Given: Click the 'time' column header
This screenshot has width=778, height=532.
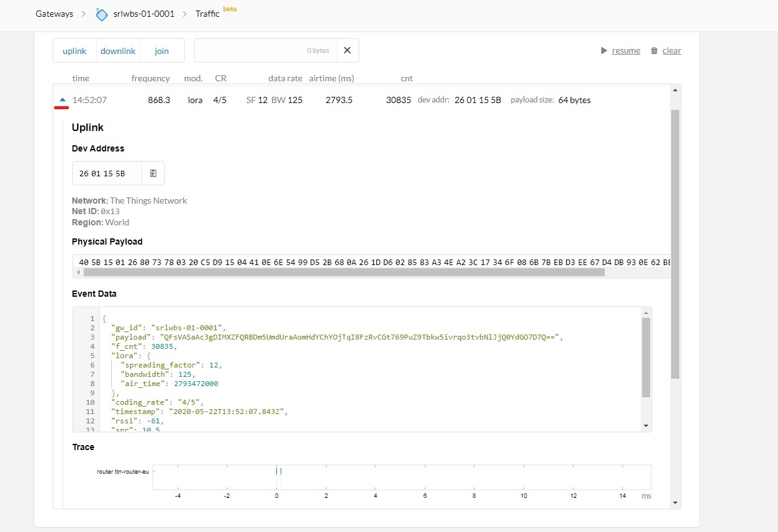Looking at the screenshot, I should (x=81, y=78).
